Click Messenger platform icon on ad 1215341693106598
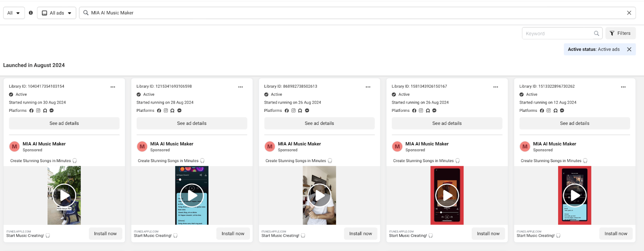Image resolution: width=644 pixels, height=251 pixels. point(179,111)
